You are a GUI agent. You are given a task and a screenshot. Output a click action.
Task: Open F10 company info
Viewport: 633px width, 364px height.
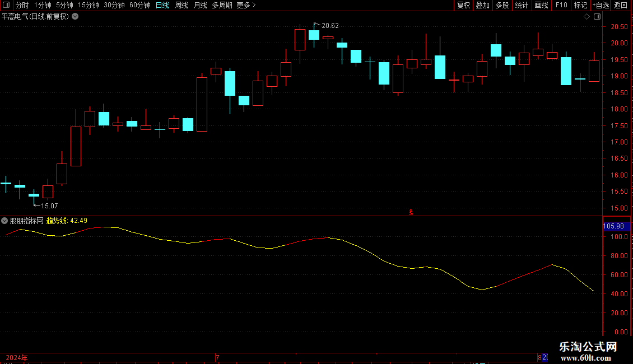tap(561, 5)
